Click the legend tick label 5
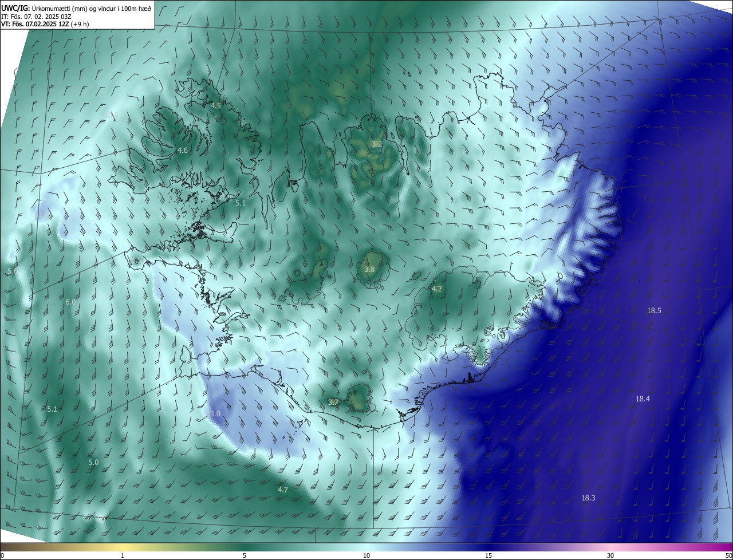Image resolution: width=733 pixels, height=560 pixels. 245,555
